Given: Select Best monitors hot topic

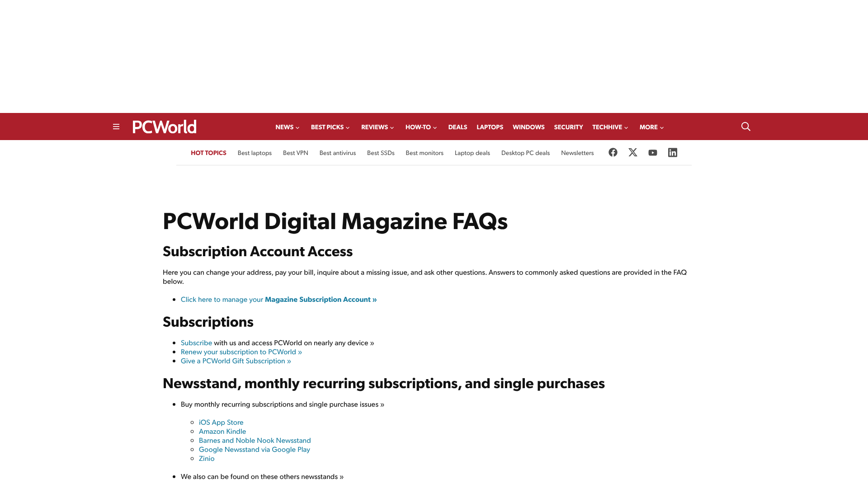Looking at the screenshot, I should coord(425,153).
